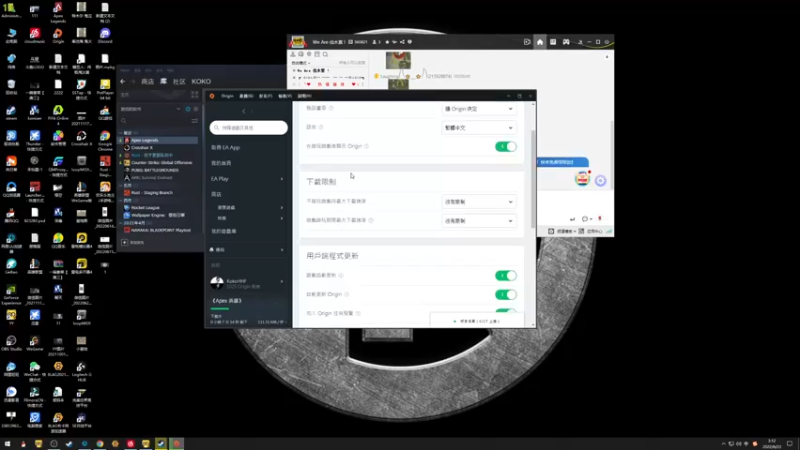Click the Windows Start button
The image size is (800, 450).
click(x=7, y=444)
